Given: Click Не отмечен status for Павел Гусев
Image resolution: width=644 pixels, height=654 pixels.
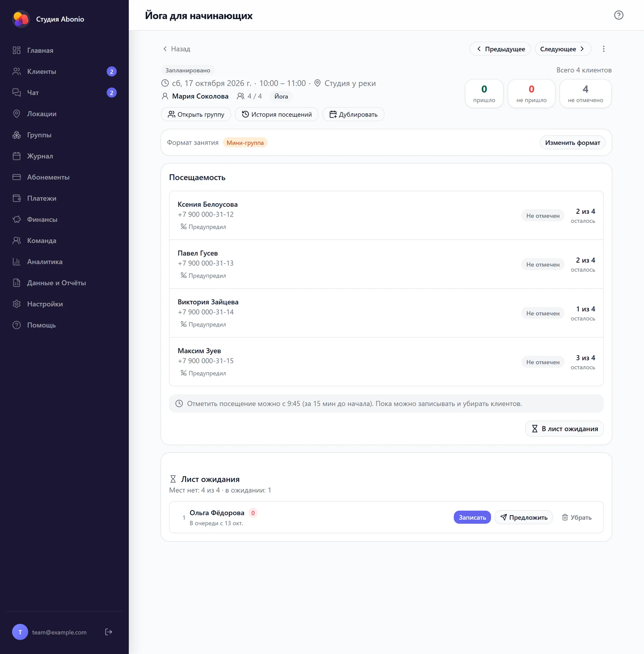Looking at the screenshot, I should (x=543, y=264).
